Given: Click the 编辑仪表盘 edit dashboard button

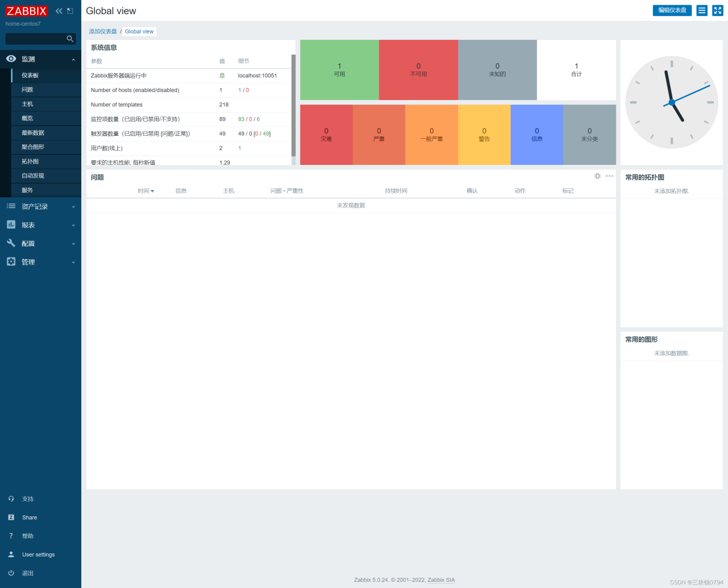Looking at the screenshot, I should point(672,10).
